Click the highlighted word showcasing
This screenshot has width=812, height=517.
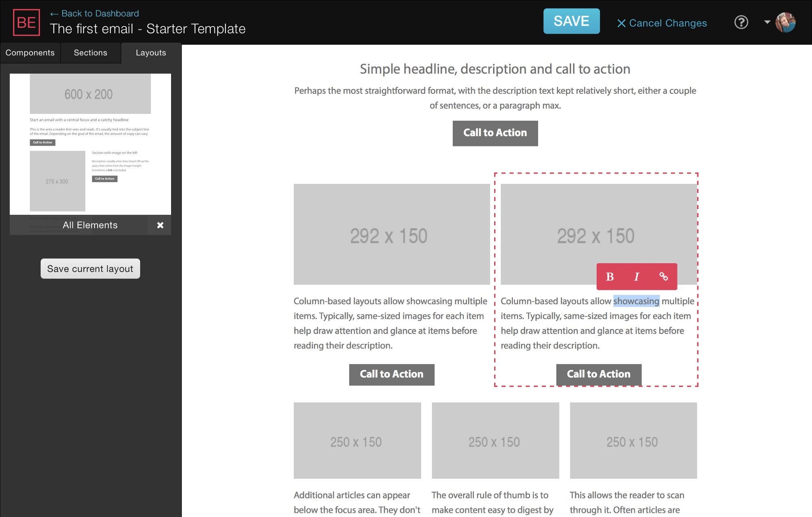pos(636,301)
